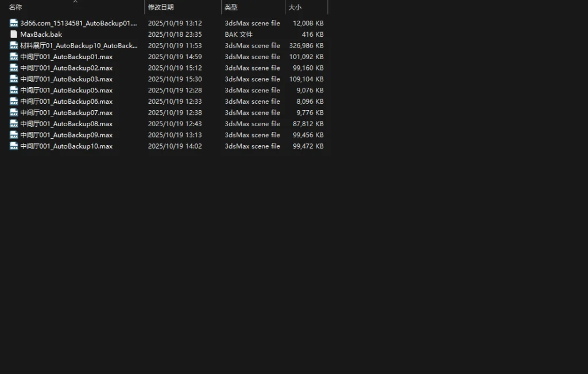The width and height of the screenshot is (588, 374).
Task: Click the icon beside 中间厅001_AutoBackup10.max
Action: (x=14, y=146)
